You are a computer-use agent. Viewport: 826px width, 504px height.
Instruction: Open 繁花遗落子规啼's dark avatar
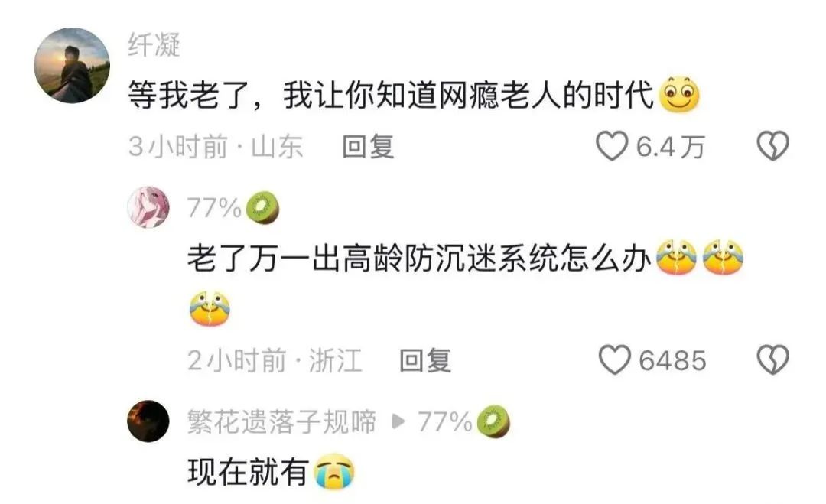tap(148, 421)
